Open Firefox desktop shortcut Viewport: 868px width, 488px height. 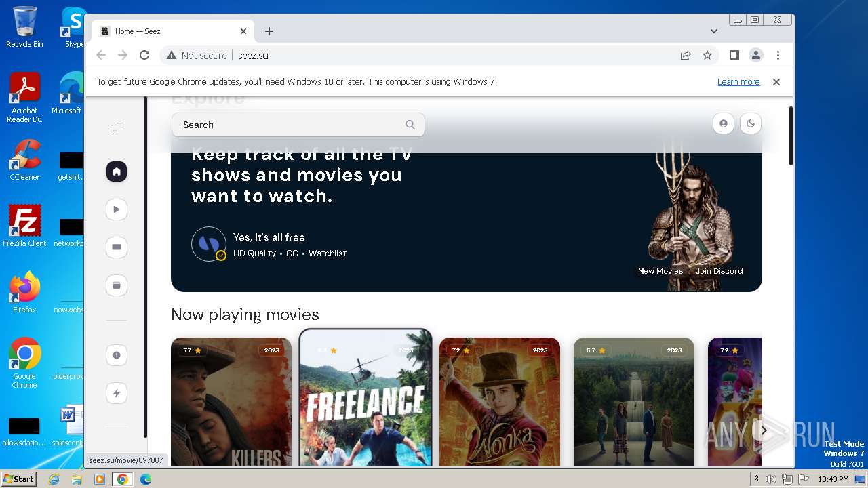(x=24, y=293)
